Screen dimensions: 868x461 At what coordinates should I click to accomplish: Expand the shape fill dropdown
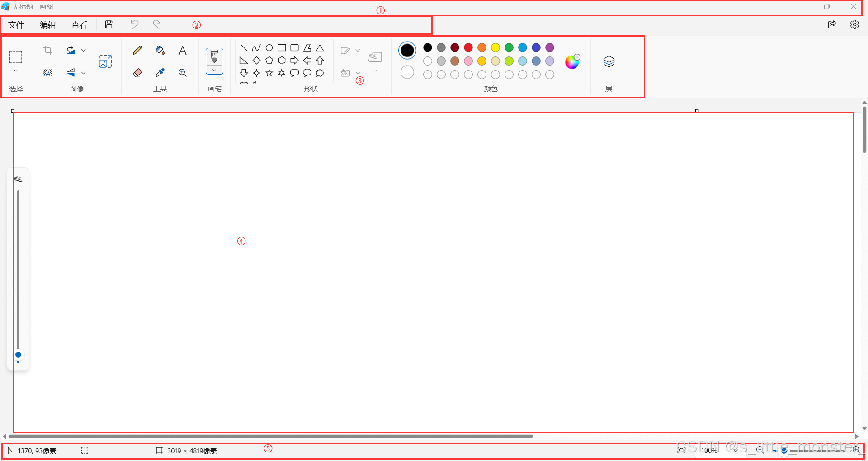pos(358,73)
